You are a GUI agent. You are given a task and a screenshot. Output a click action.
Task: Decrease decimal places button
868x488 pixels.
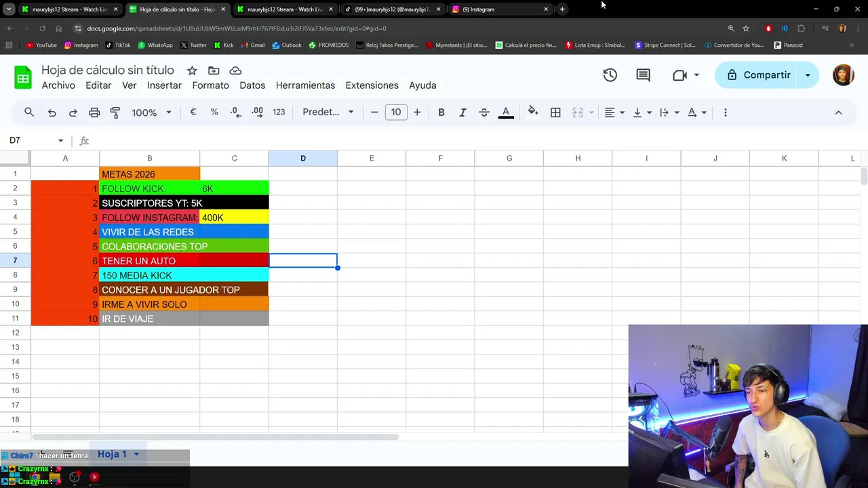pyautogui.click(x=235, y=113)
